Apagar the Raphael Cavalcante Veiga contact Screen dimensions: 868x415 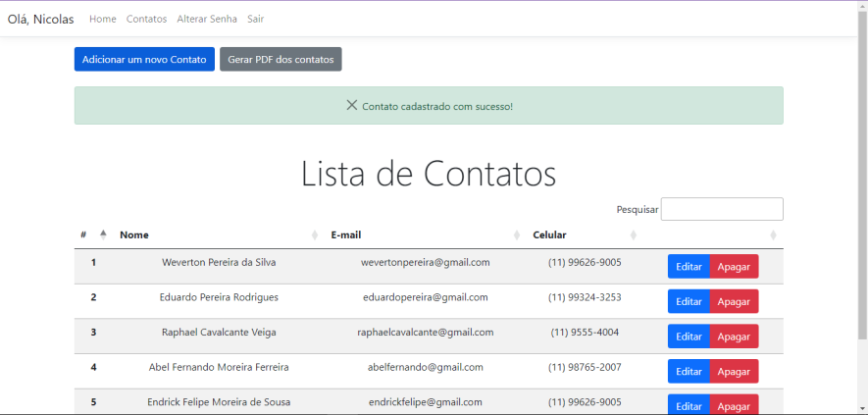click(x=734, y=337)
